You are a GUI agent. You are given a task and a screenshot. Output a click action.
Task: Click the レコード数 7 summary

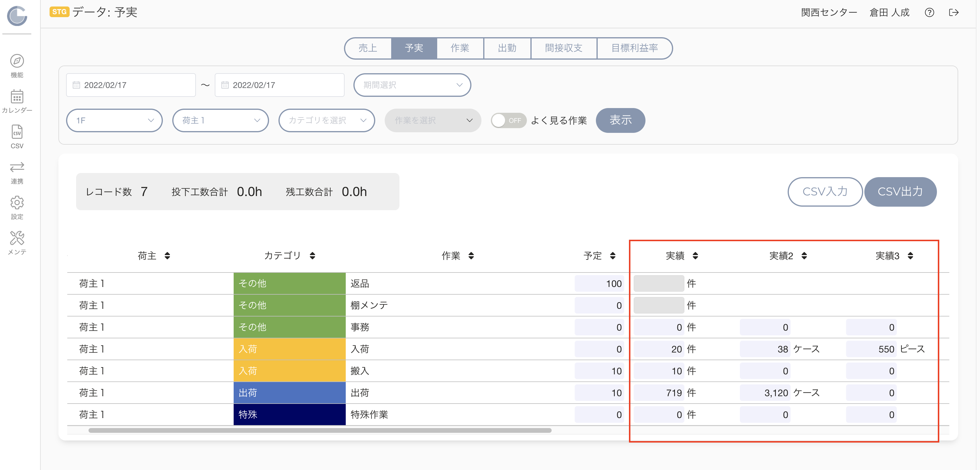[x=117, y=192]
